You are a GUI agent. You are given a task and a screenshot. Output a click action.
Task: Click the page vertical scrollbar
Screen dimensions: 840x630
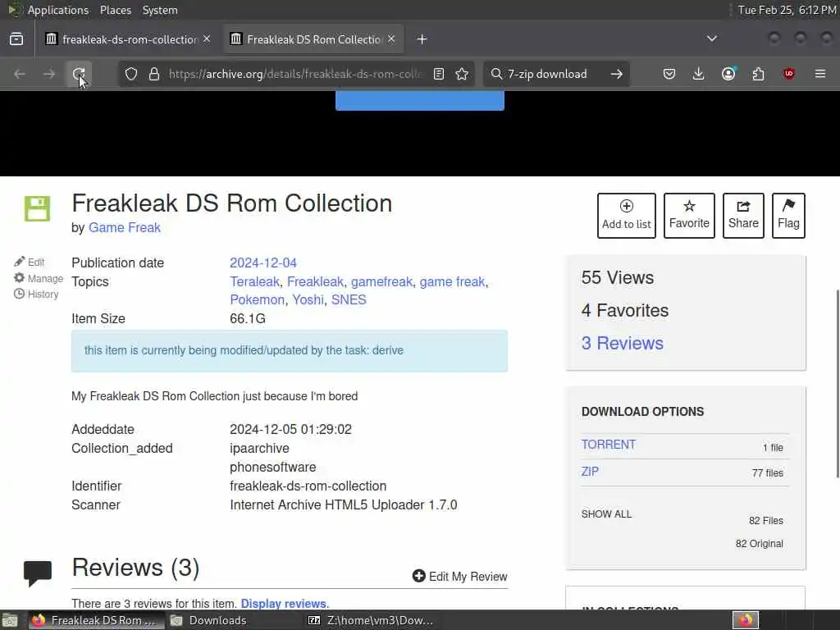click(837, 383)
